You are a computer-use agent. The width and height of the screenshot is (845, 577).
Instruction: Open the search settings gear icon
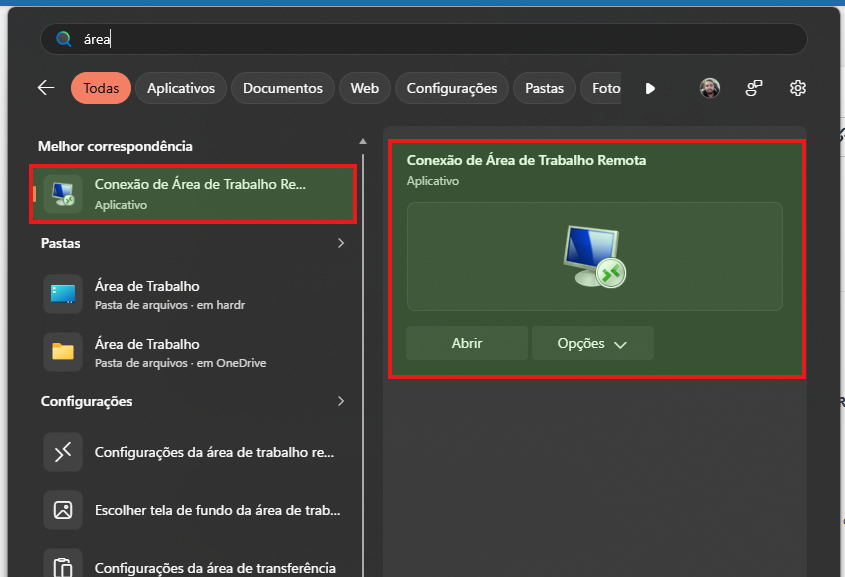tap(798, 88)
